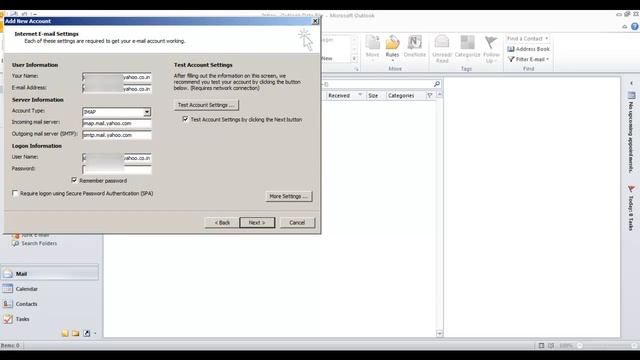Screen dimensions: 640x360
Task: Click the Received column sort arrow
Action: pos(360,95)
